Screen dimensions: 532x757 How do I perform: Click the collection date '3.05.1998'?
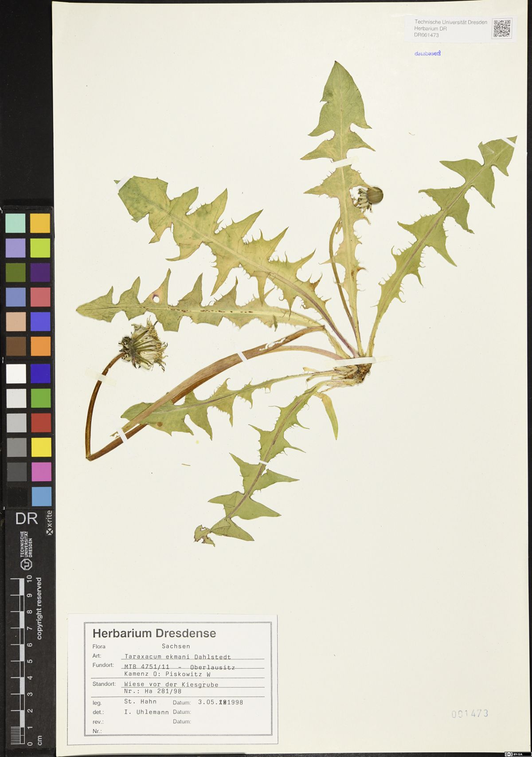(x=220, y=702)
